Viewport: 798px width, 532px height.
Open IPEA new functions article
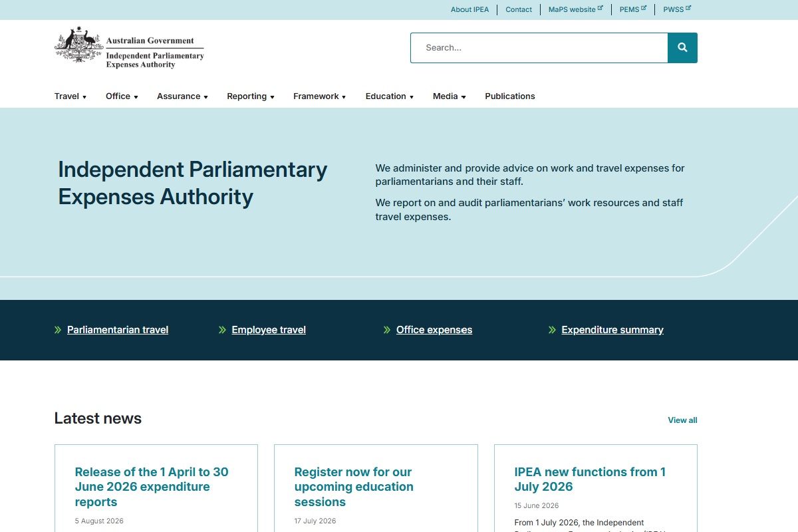[590, 479]
